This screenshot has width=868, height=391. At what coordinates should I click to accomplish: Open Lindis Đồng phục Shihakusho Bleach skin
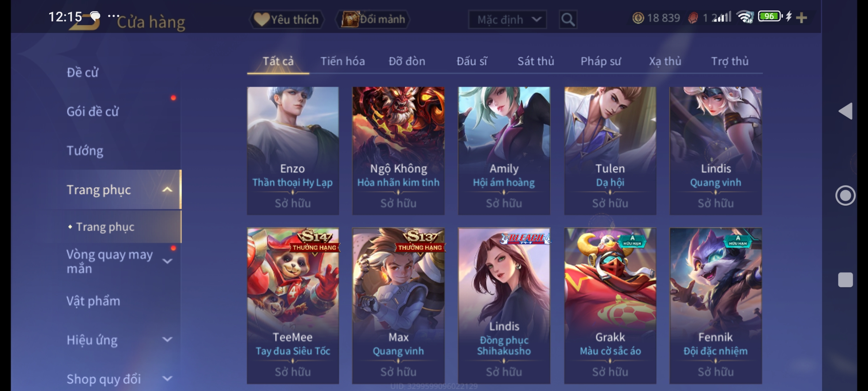(504, 306)
